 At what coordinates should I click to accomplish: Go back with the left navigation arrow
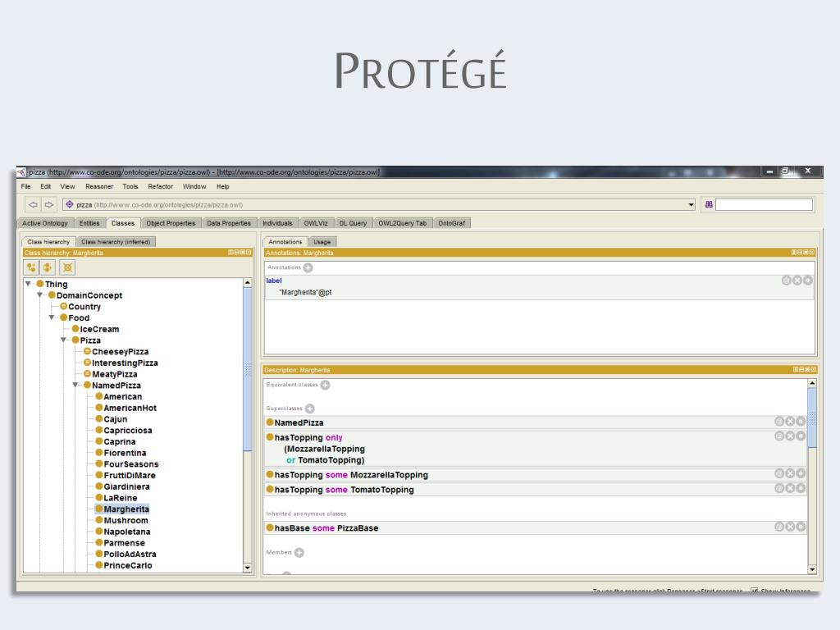tap(33, 204)
